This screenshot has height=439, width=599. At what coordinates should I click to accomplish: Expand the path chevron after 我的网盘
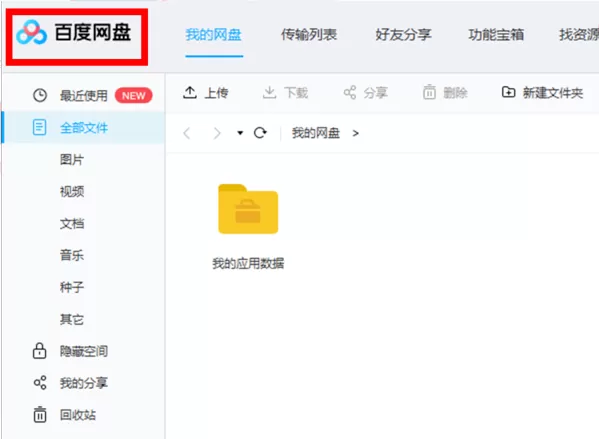pyautogui.click(x=356, y=133)
